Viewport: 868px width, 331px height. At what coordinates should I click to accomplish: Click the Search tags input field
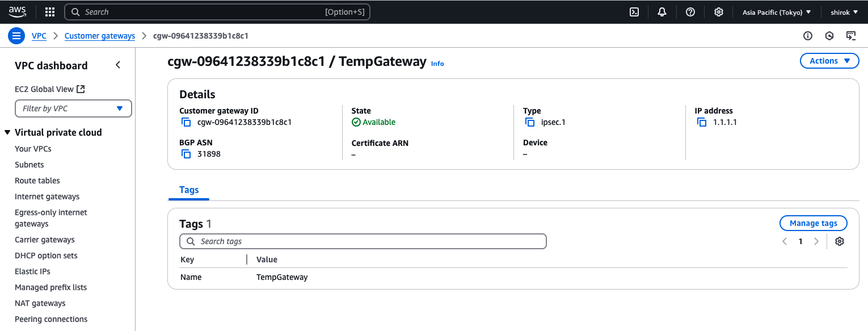363,241
